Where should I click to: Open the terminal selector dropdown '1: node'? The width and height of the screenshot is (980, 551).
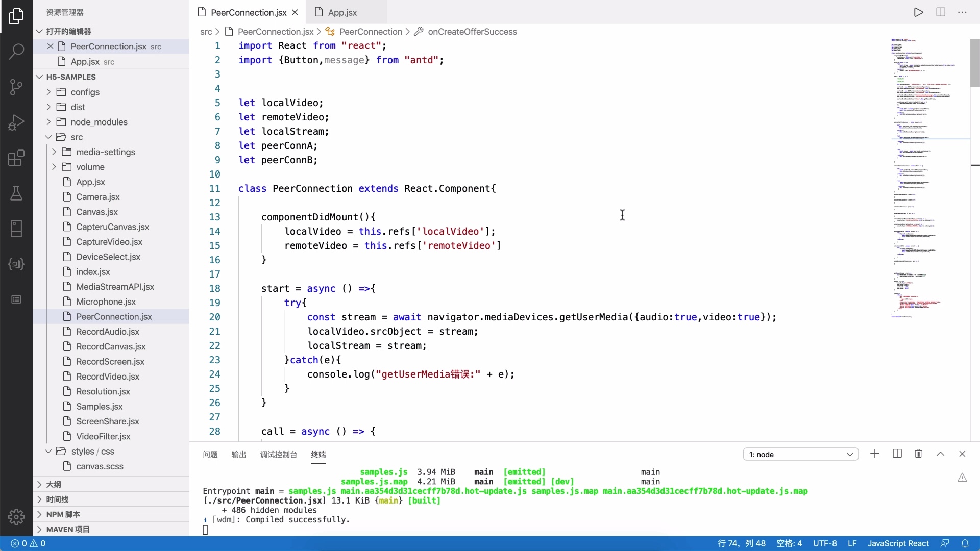[x=800, y=455]
